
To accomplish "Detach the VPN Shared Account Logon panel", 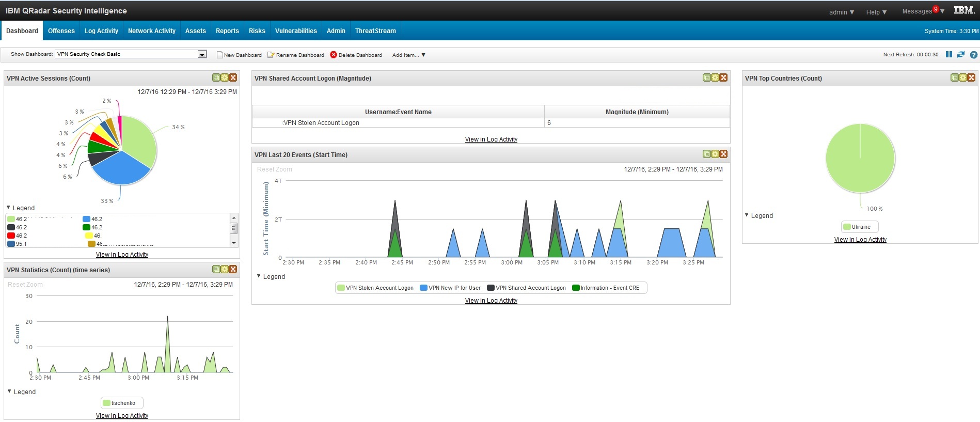I will 706,78.
